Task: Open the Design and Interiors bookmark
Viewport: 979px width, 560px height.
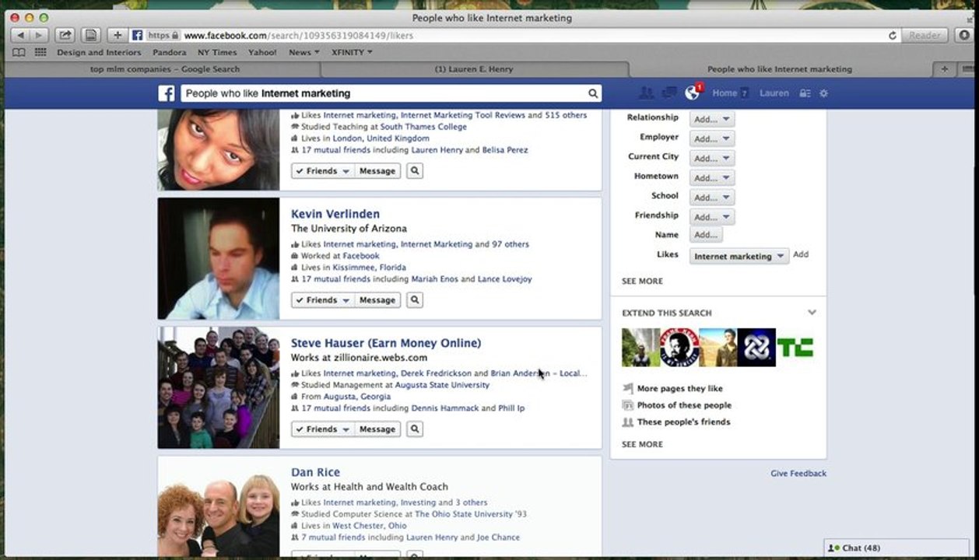Action: point(99,52)
